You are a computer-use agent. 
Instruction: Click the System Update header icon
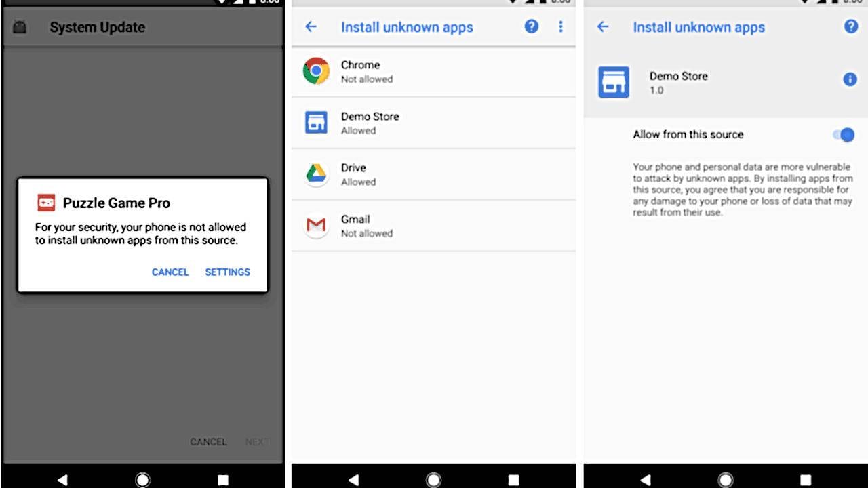[20, 28]
